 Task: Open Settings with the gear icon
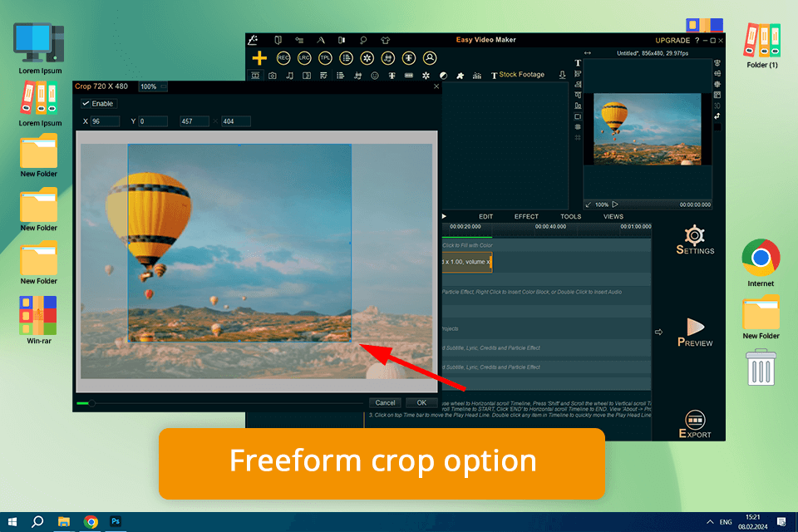coord(695,239)
